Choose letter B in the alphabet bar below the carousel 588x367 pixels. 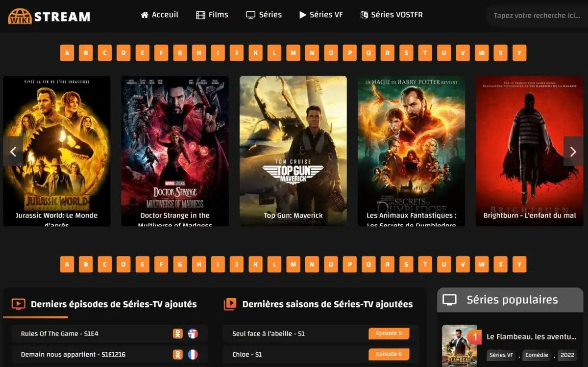point(86,264)
